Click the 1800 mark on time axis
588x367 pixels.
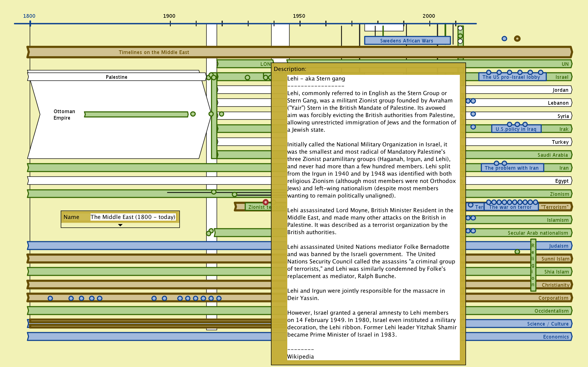30,23
